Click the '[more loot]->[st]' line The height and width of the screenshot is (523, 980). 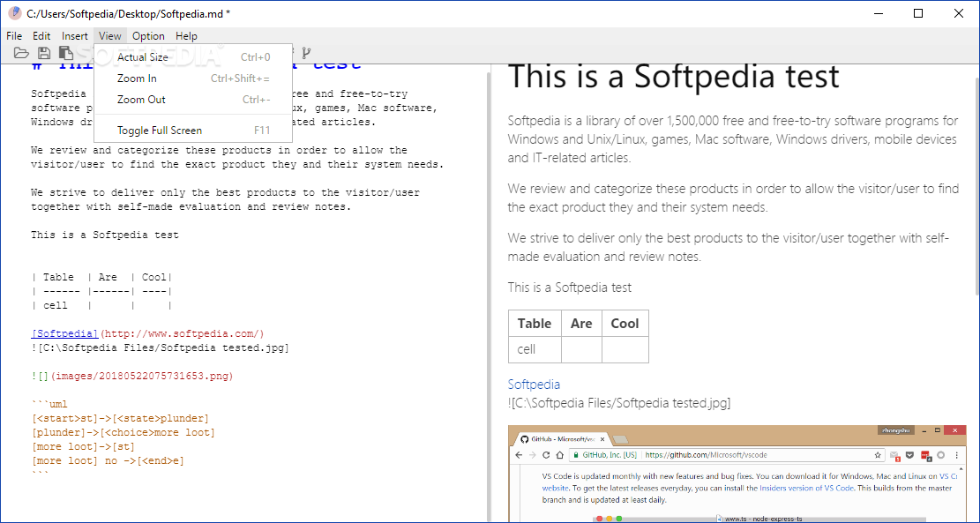tap(83, 447)
